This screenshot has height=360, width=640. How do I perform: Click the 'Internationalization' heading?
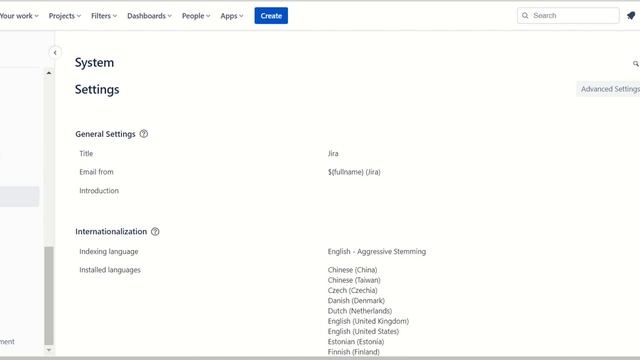[111, 231]
